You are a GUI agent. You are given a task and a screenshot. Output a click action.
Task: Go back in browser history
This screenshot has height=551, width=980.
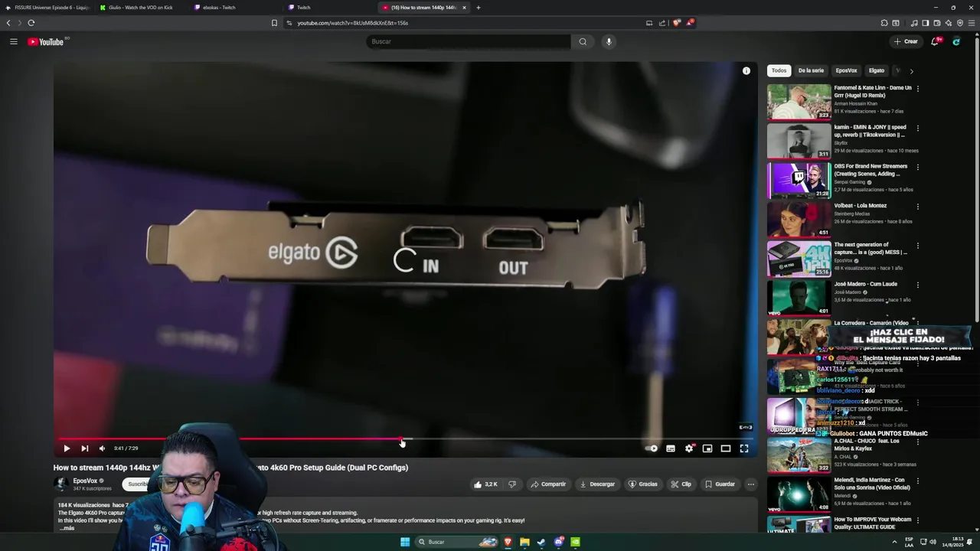(8, 23)
